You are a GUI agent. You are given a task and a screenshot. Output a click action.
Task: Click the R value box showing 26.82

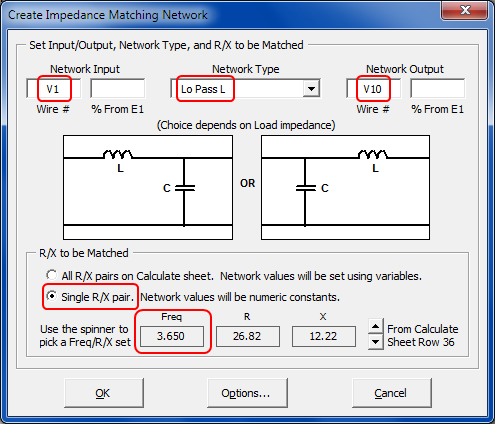[248, 336]
